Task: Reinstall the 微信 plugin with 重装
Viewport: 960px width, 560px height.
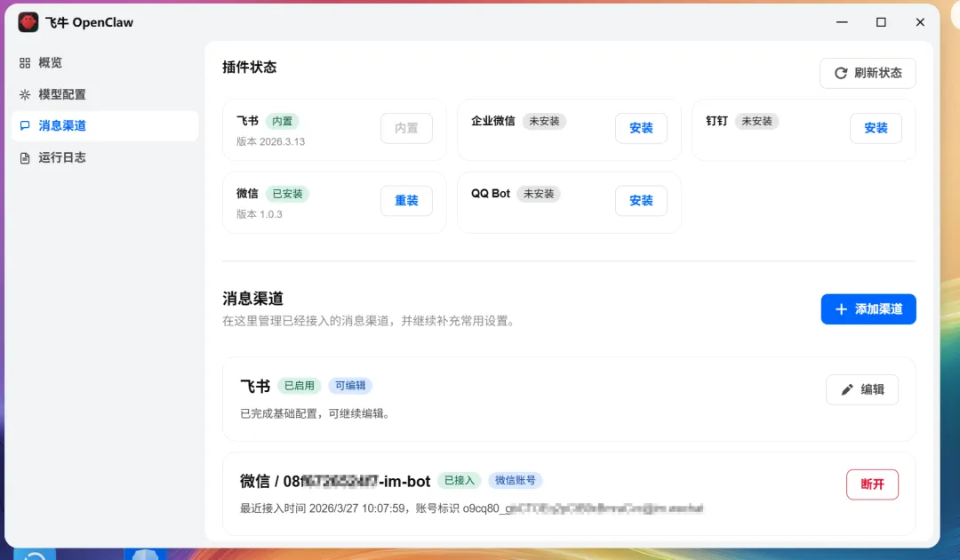Action: coord(406,201)
